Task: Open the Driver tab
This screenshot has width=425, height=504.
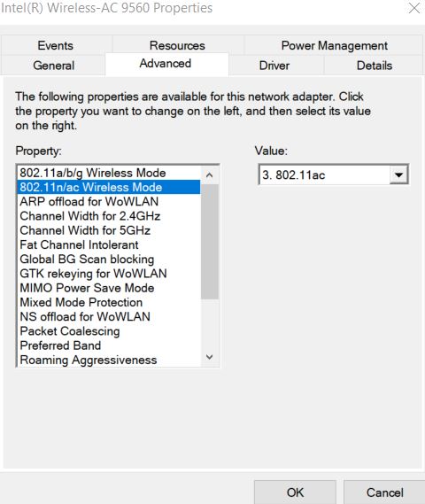Action: (x=274, y=66)
